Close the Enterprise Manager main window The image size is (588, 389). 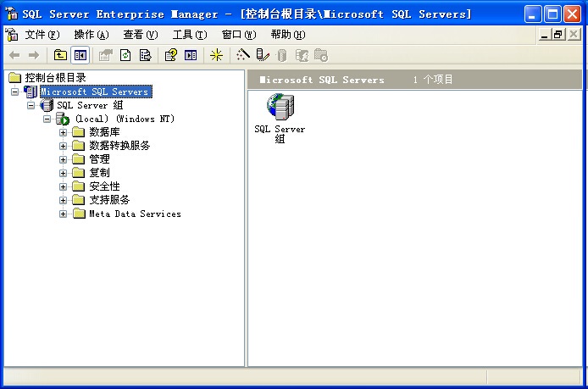pos(572,14)
